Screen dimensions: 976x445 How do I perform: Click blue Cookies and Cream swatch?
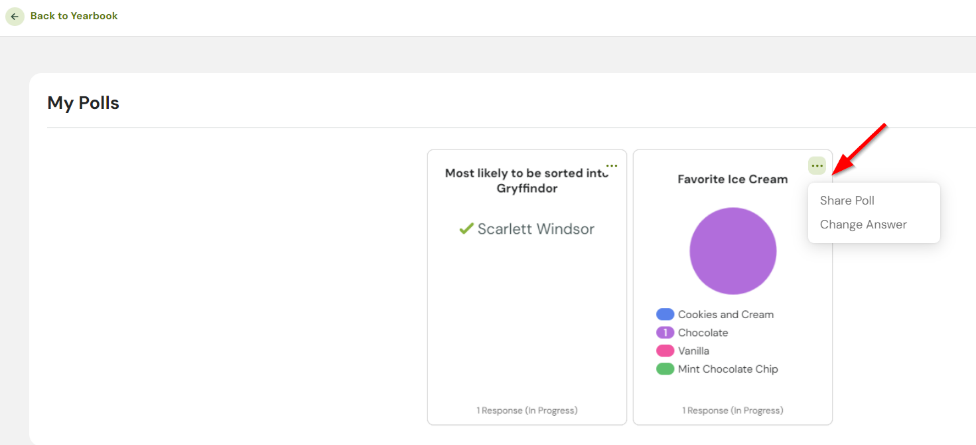(x=665, y=315)
